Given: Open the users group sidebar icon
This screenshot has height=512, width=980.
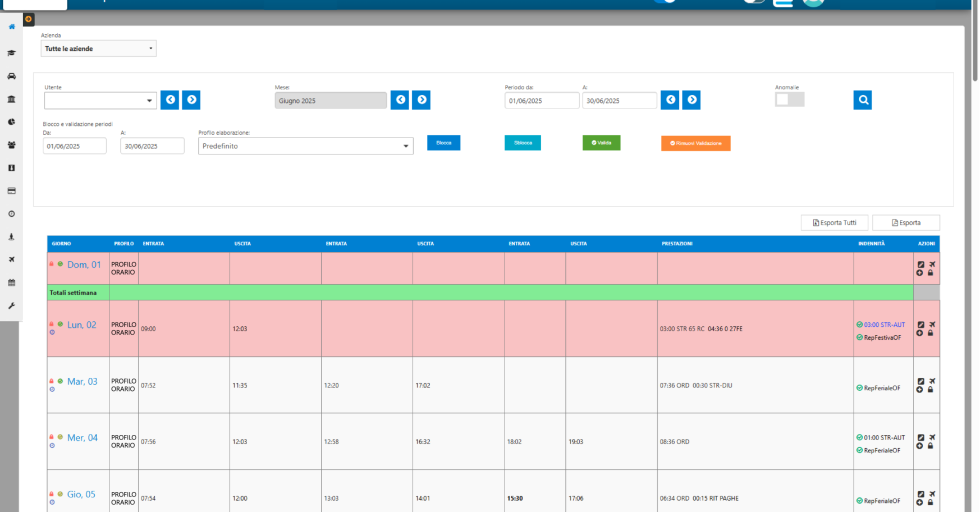Looking at the screenshot, I should pos(11,145).
